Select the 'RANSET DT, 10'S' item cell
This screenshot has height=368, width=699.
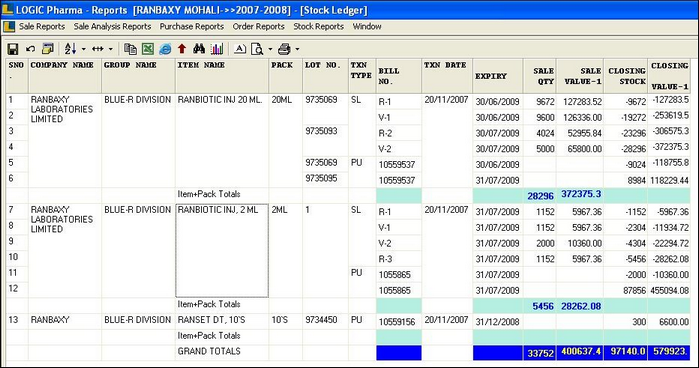tap(222, 321)
